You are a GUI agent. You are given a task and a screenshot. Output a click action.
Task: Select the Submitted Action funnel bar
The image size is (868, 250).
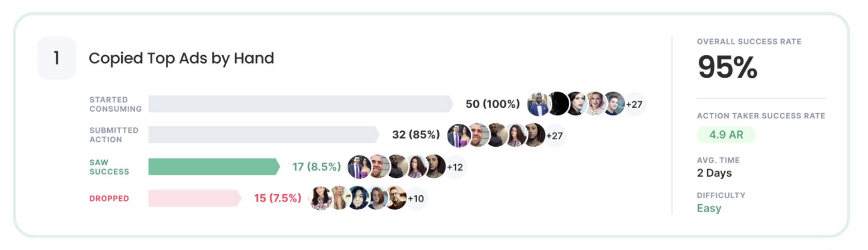263,135
